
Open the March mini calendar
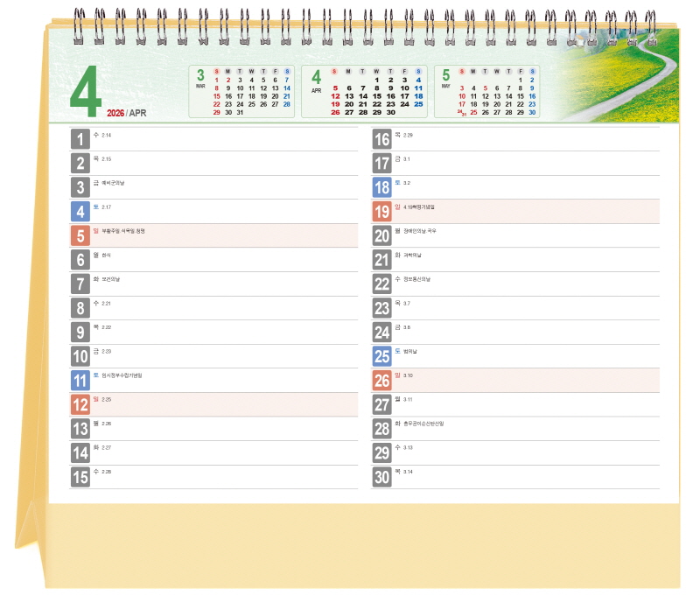point(243,91)
